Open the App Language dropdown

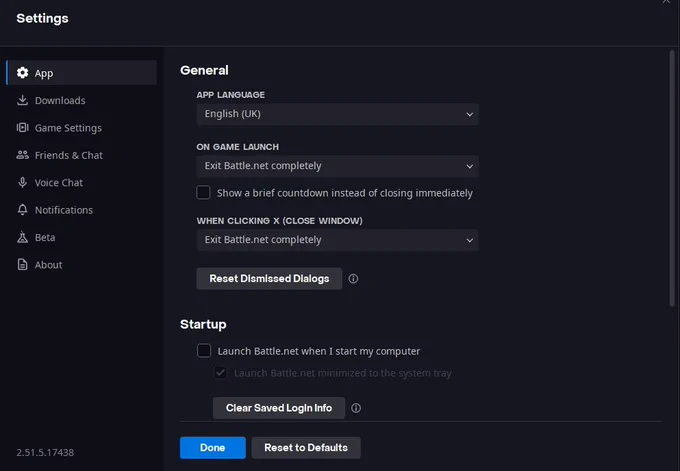[x=337, y=114]
